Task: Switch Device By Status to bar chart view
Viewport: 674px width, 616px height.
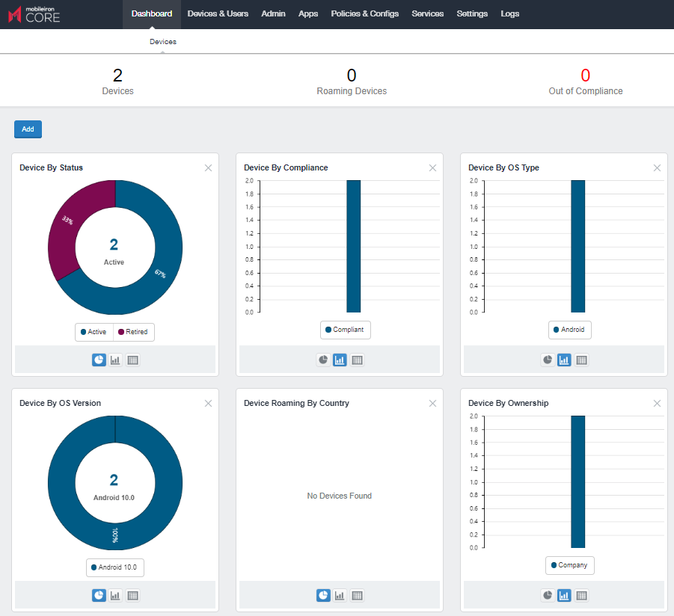Action: (x=115, y=360)
